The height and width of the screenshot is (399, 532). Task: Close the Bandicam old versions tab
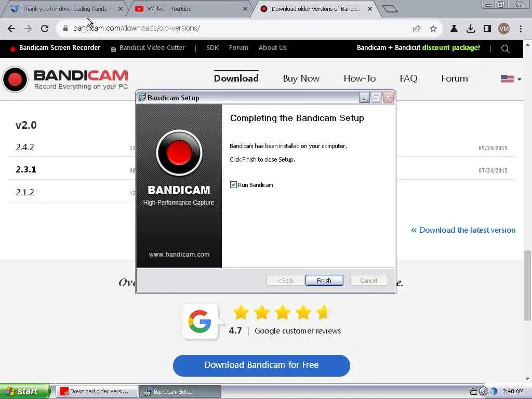[370, 9]
